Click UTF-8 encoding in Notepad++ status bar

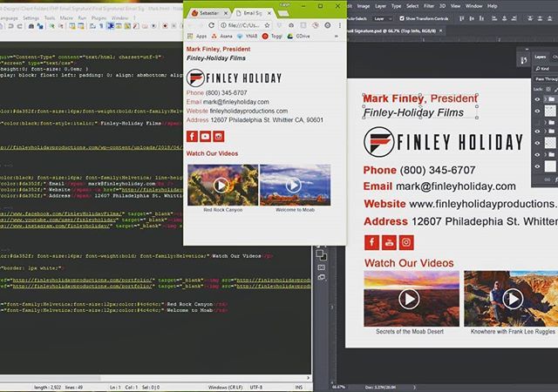pos(256,388)
